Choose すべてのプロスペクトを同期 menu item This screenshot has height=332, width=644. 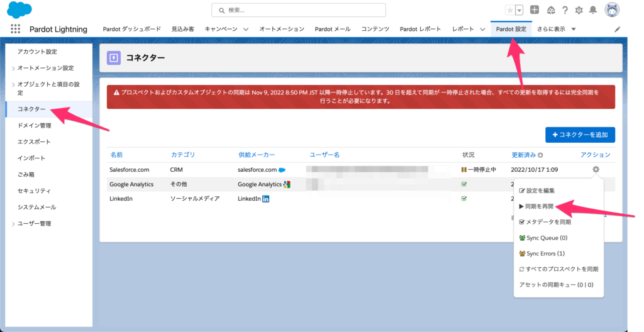(558, 269)
